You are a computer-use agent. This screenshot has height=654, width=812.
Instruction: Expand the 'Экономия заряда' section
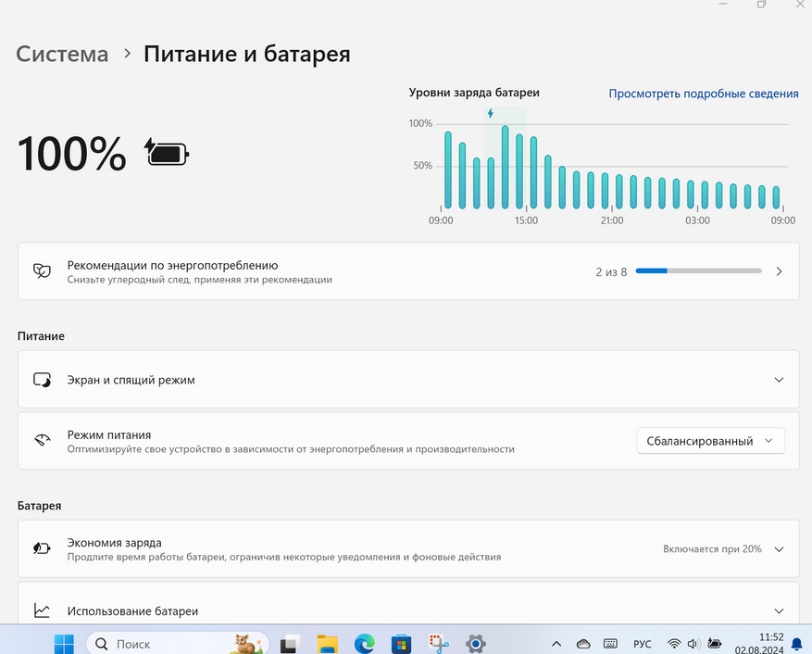click(779, 549)
